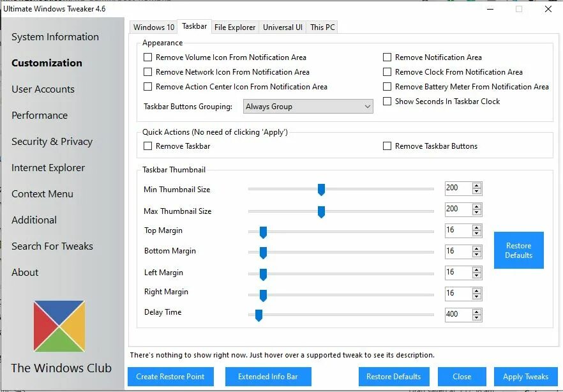Switch to the File Explorer tab

(235, 27)
